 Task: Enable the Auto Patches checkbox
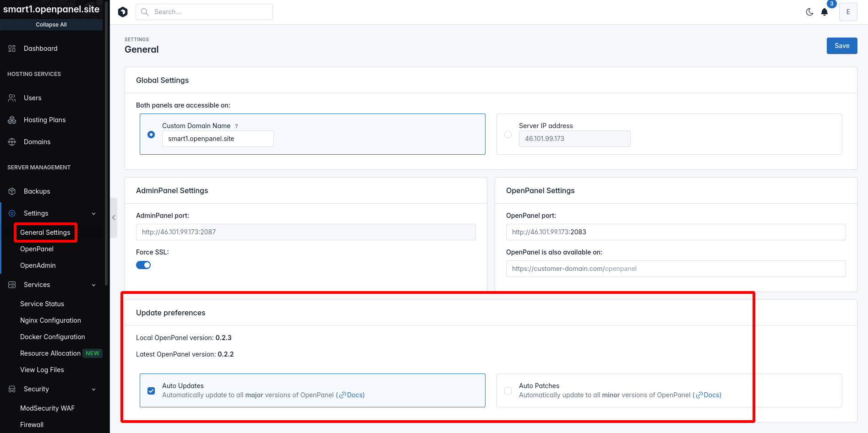508,391
